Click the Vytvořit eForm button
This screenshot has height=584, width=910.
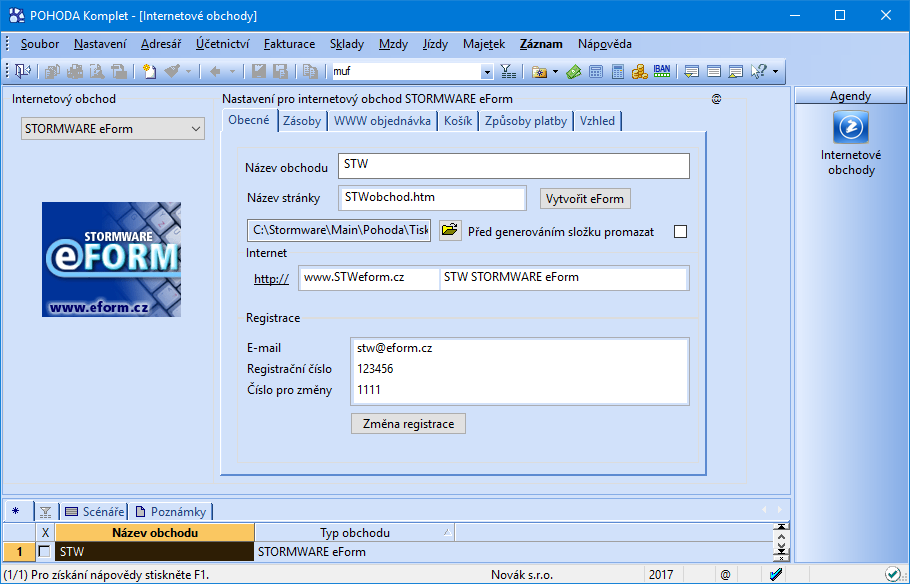(585, 199)
